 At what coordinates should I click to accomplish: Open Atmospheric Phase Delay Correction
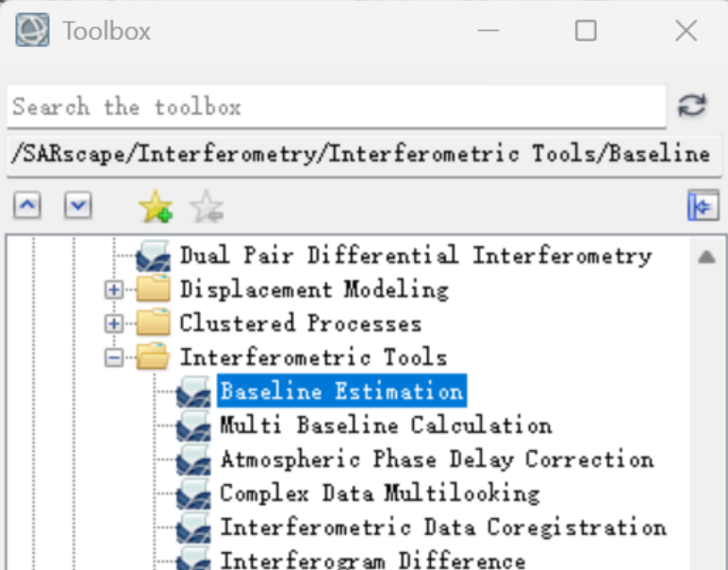click(437, 460)
